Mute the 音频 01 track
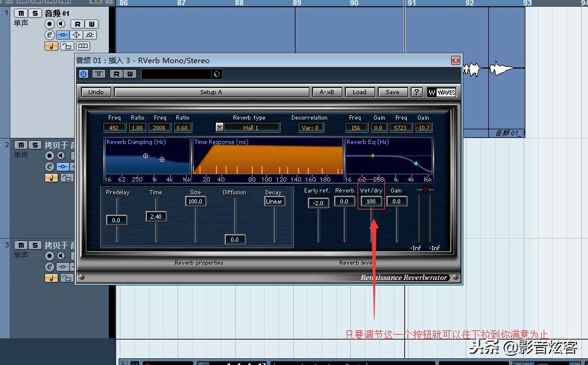This screenshot has height=365, width=588. coord(21,13)
